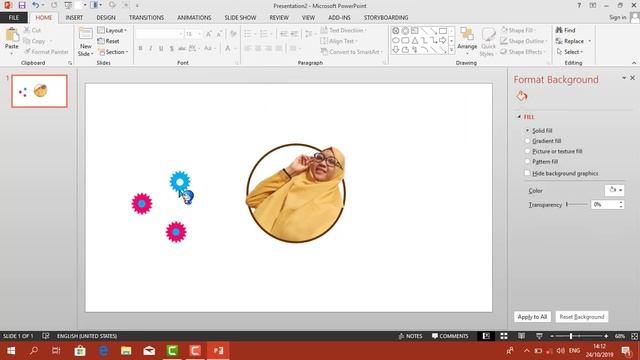Viewport: 640px width, 360px height.
Task: Click the Reset slide button
Action: tap(109, 41)
